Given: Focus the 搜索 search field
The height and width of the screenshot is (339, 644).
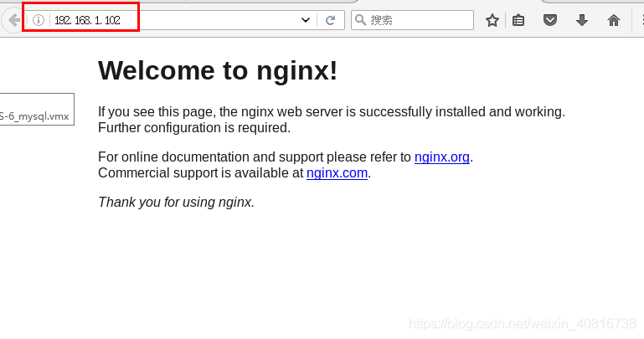Looking at the screenshot, I should pyautogui.click(x=412, y=20).
